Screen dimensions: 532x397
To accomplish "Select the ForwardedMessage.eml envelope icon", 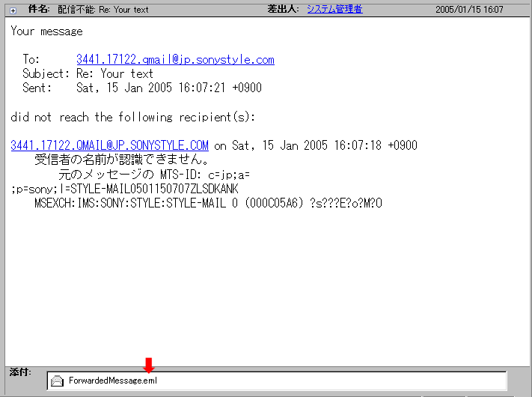I will tap(57, 381).
